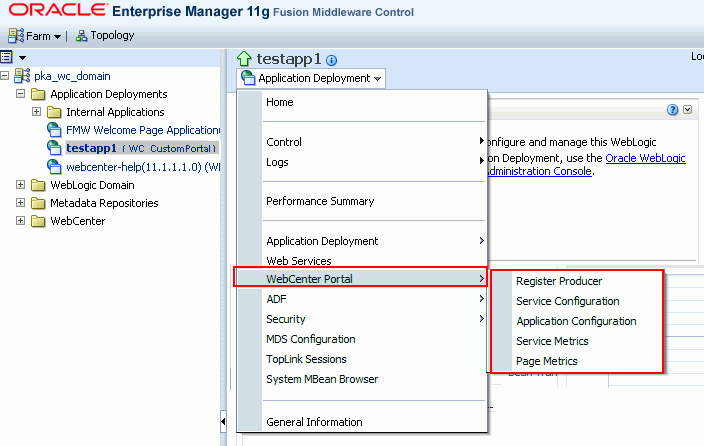Click the pka_wc_domain farm icon

pos(22,75)
